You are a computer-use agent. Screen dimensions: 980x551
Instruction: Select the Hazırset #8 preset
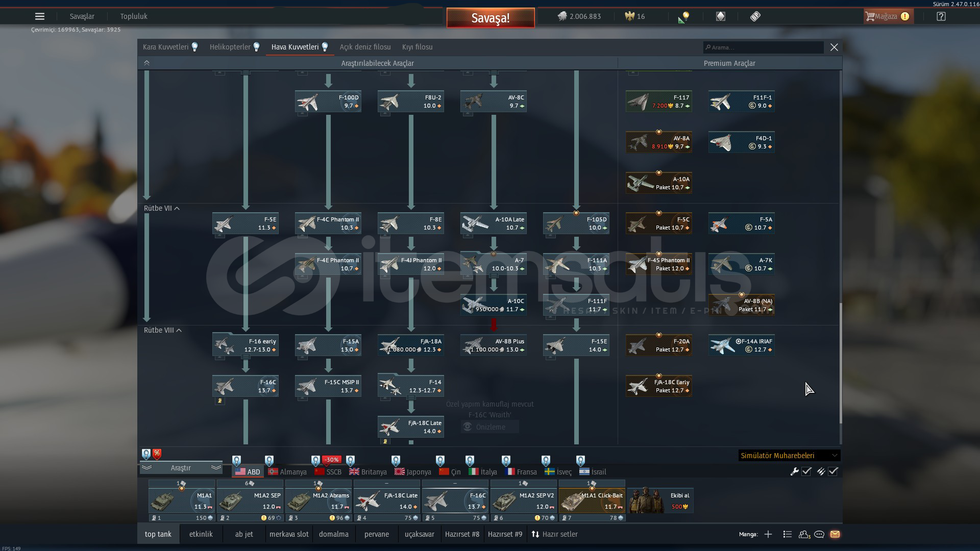[x=462, y=534]
